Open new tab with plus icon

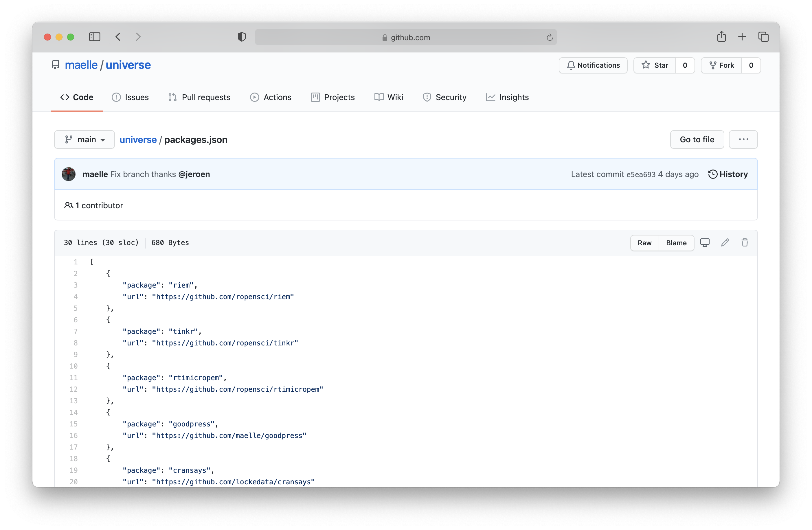742,37
